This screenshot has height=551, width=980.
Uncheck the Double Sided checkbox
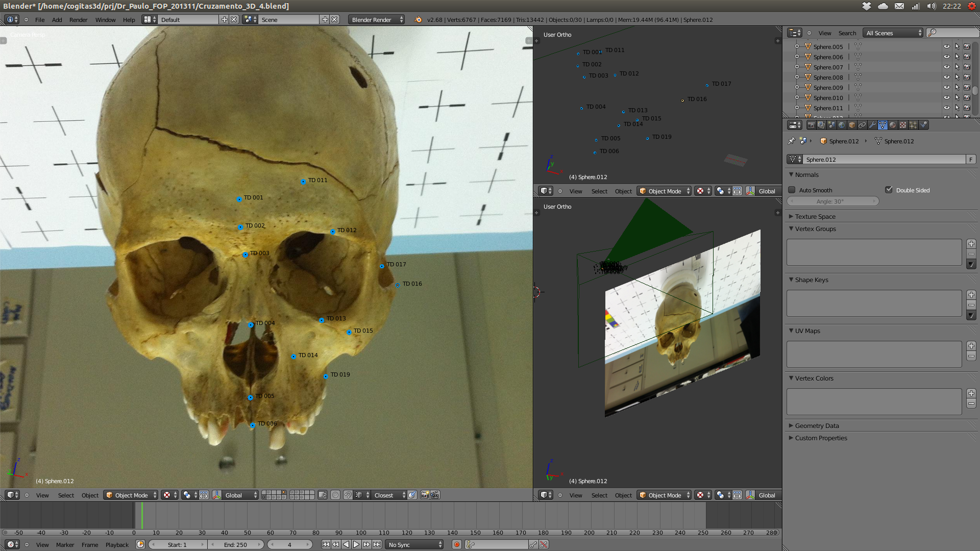click(889, 190)
